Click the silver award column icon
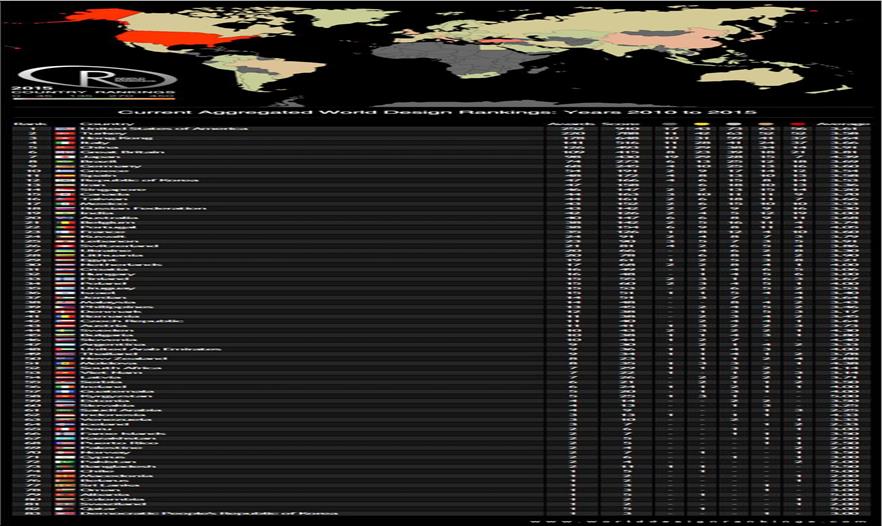 click(733, 124)
